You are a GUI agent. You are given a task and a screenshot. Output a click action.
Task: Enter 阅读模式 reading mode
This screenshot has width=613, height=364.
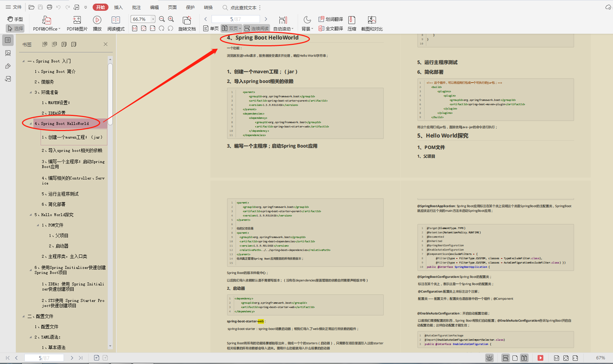(116, 24)
